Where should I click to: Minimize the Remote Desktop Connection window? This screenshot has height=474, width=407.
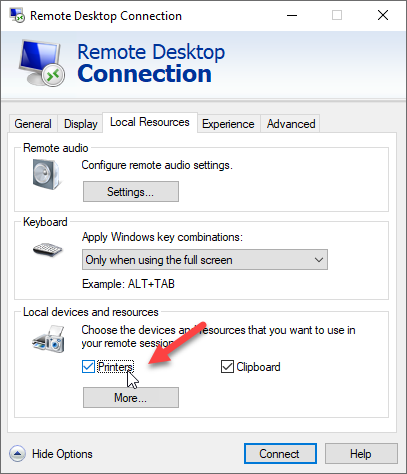292,15
